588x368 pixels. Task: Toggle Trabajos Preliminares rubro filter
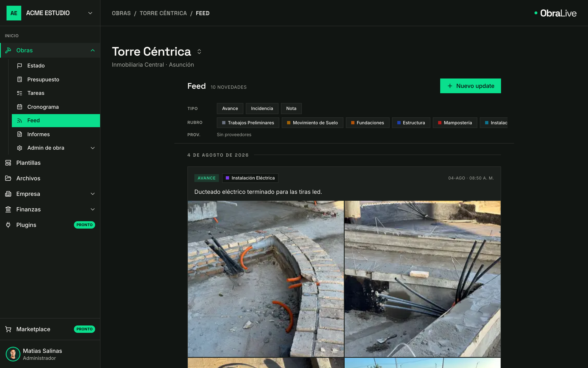tap(248, 123)
